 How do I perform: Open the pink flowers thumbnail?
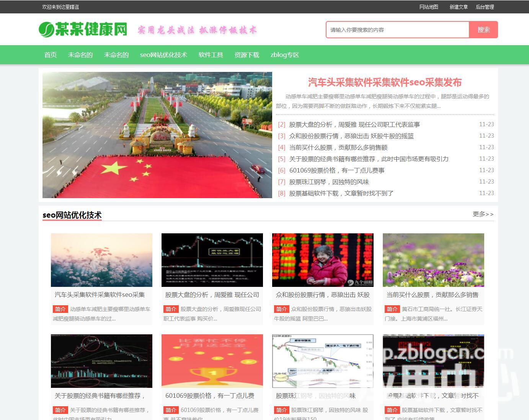[x=101, y=260]
